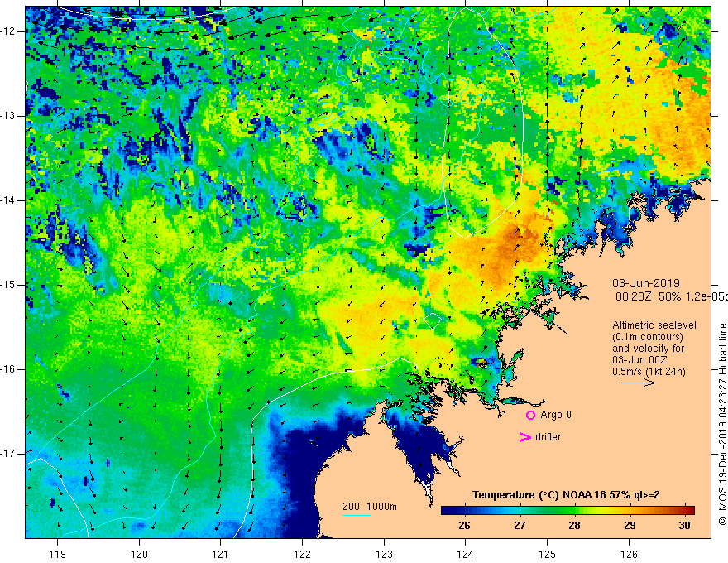This screenshot has height=563, width=728.
Task: Click the '200 1000m' depth contour label
Action: point(370,507)
